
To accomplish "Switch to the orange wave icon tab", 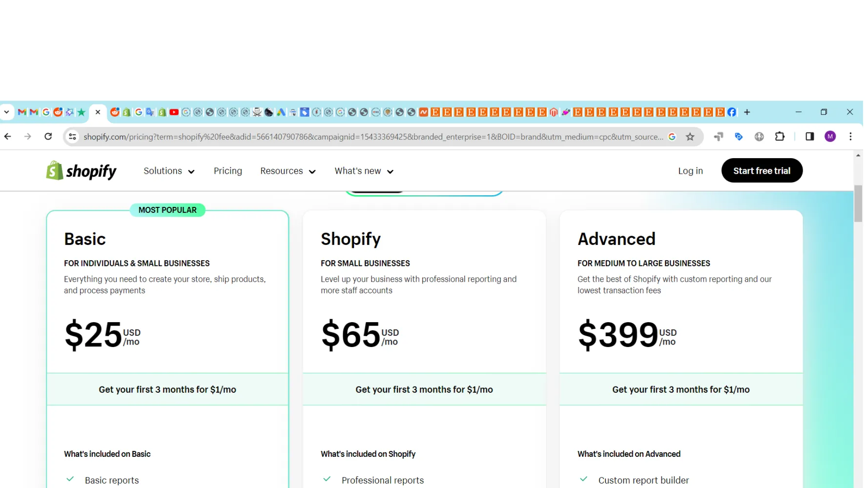I will (x=423, y=112).
